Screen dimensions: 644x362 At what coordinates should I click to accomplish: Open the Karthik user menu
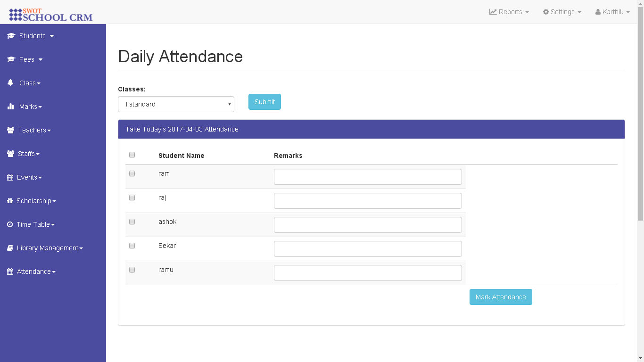coord(612,12)
